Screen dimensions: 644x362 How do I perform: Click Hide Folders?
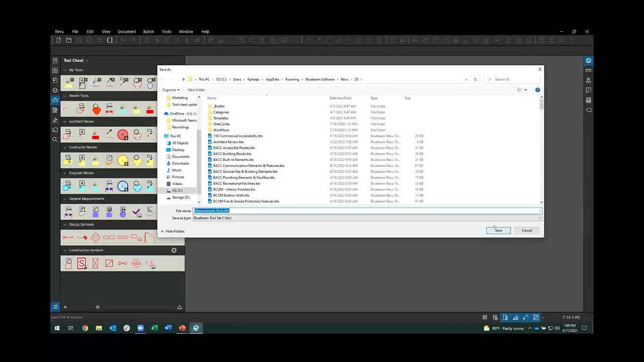click(x=173, y=231)
